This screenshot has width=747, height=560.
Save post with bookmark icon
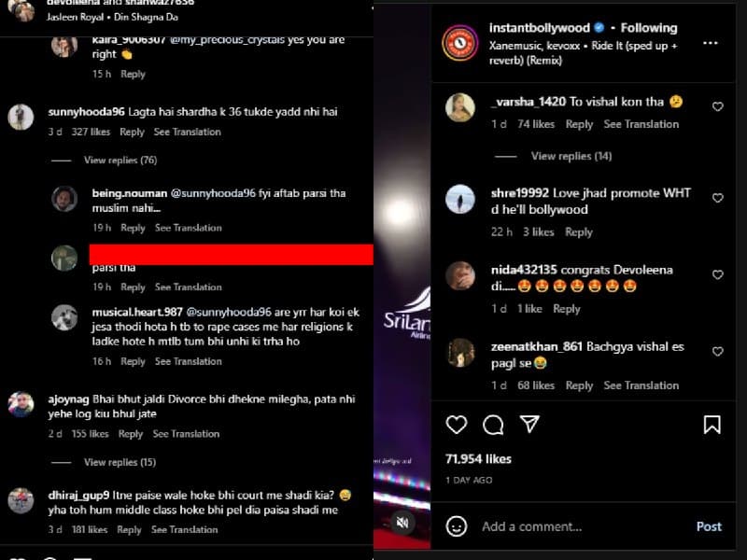(712, 425)
